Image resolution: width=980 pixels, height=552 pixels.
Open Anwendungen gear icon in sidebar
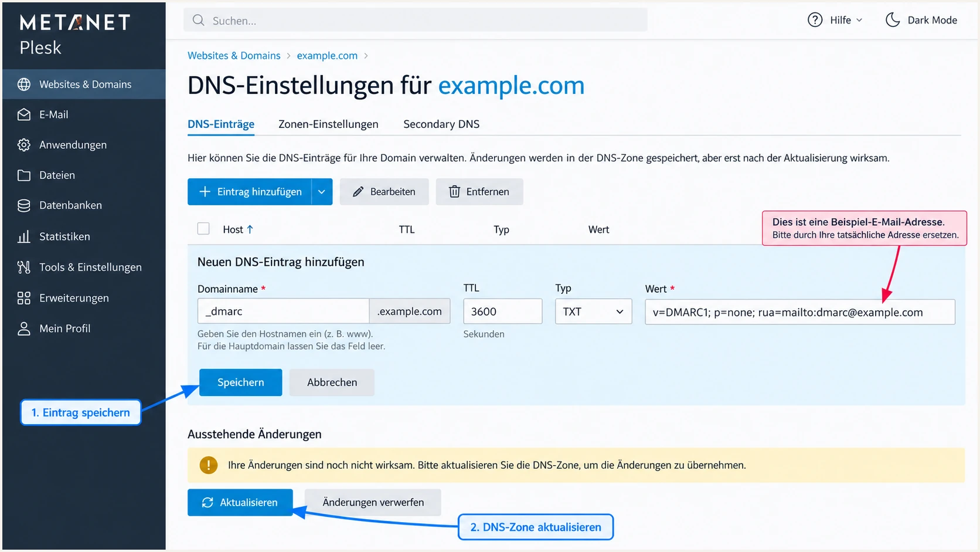pyautogui.click(x=24, y=145)
